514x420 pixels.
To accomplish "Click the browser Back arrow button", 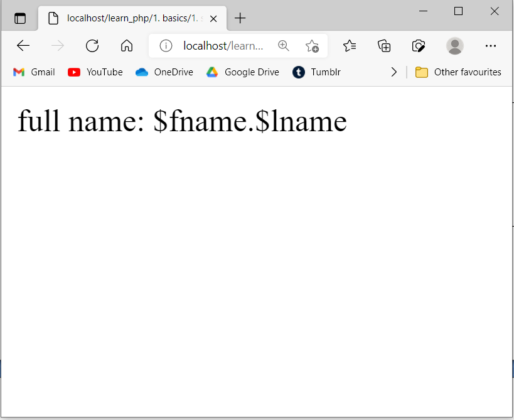I will click(x=23, y=46).
